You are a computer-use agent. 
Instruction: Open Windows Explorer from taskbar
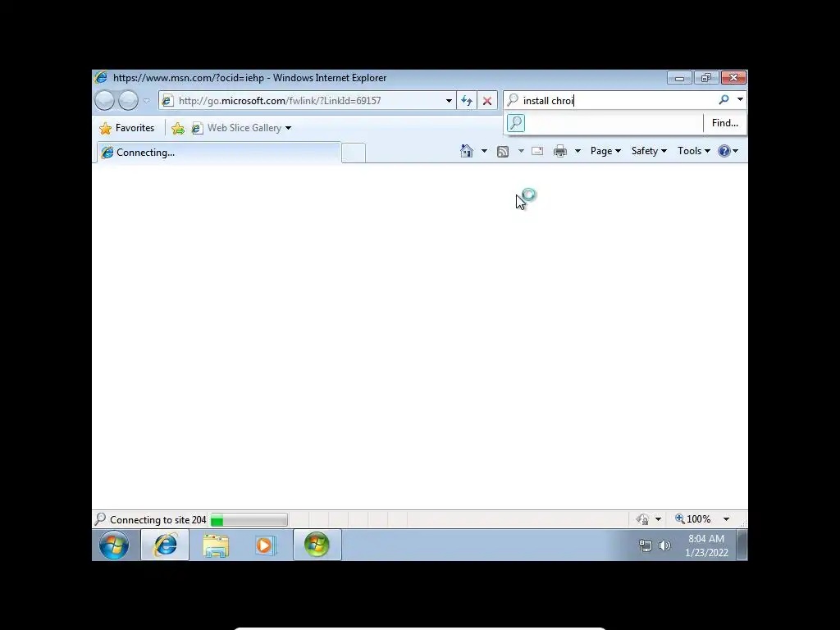point(216,546)
